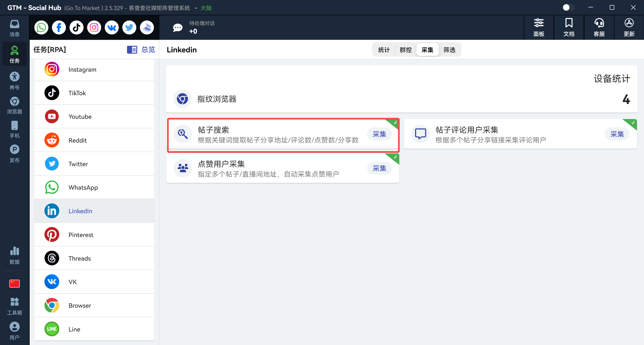
Task: Click the 点赞用户采集 users group icon
Action: tap(183, 168)
